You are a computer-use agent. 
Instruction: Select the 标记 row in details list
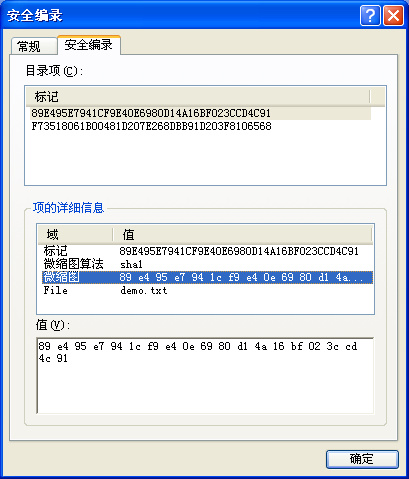pos(207,251)
